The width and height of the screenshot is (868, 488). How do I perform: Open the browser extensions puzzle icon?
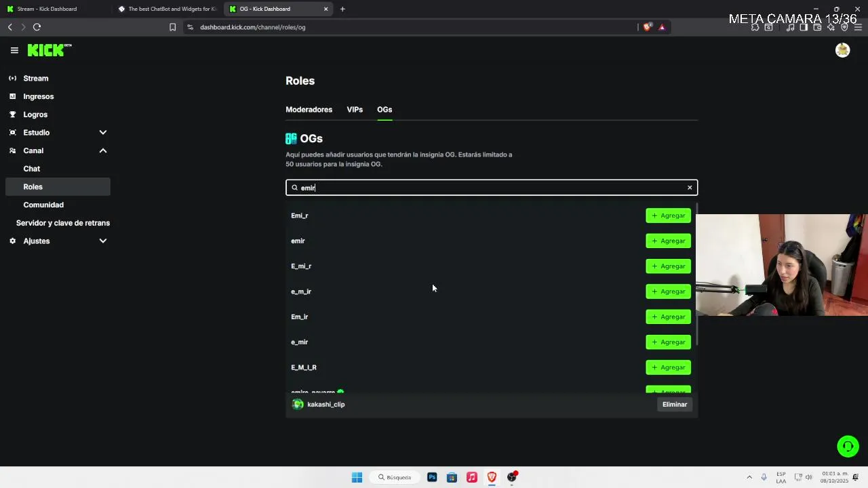pos(755,27)
